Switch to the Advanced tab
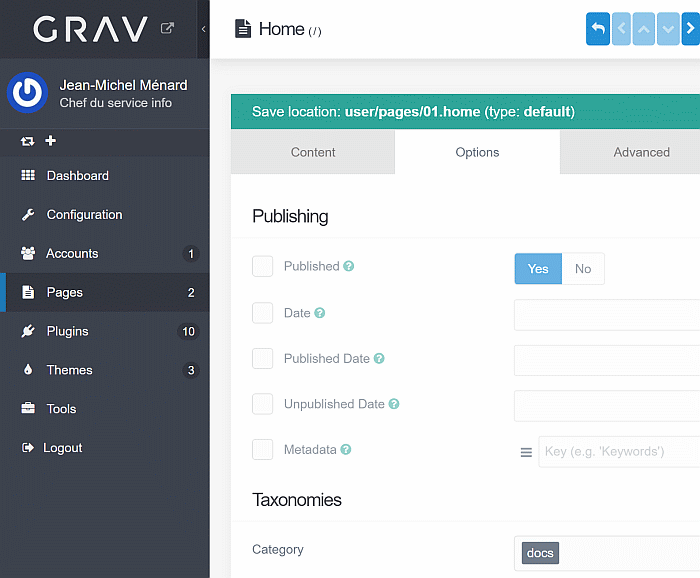Image resolution: width=700 pixels, height=578 pixels. pos(641,153)
